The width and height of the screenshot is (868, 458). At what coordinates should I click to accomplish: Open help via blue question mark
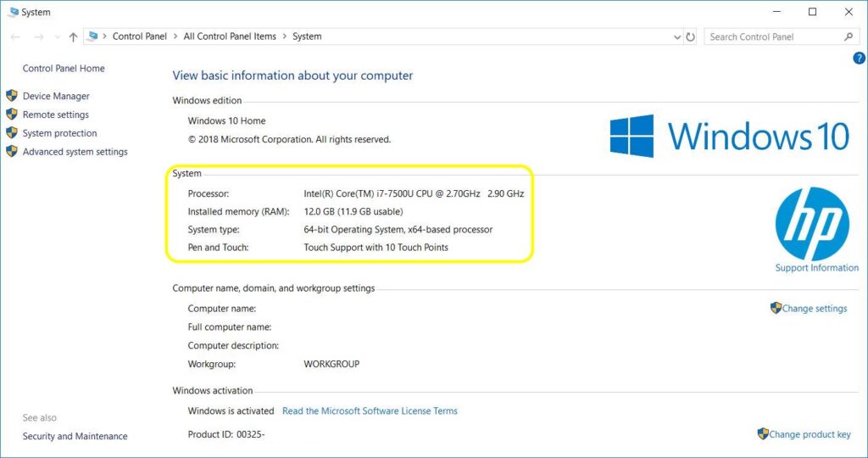858,58
